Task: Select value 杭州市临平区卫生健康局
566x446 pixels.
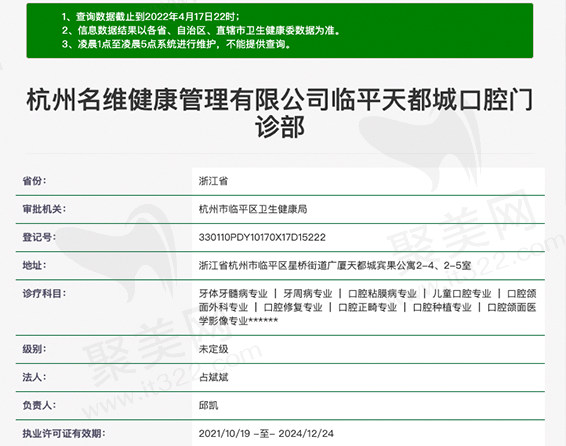Action: click(253, 209)
